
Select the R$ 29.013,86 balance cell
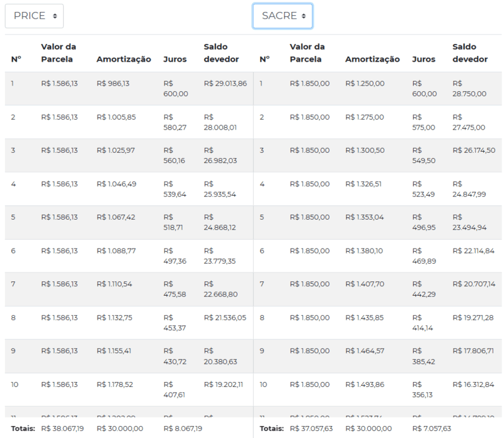pyautogui.click(x=225, y=83)
